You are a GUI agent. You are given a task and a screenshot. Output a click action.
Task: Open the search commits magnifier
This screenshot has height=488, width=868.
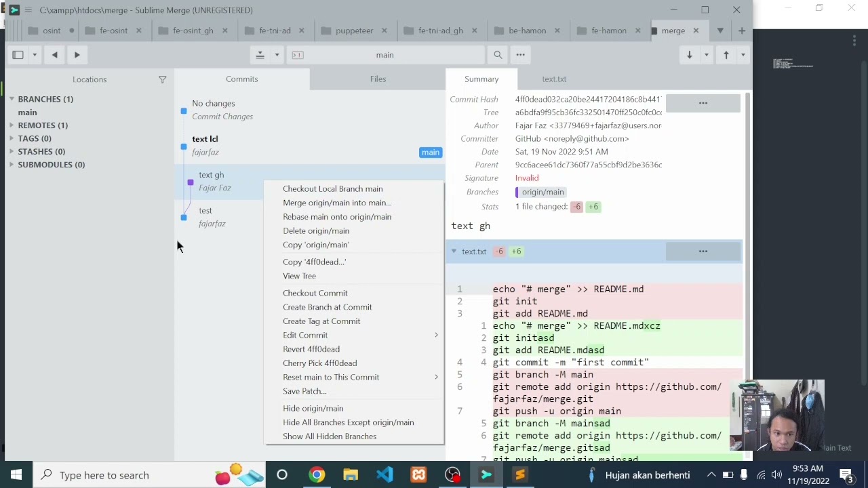coord(498,55)
